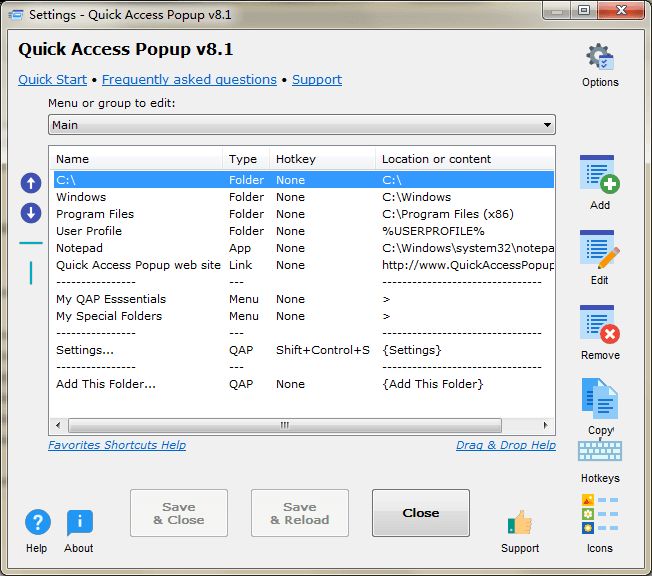Minimize the Settings window
This screenshot has width=652, height=576.
(x=557, y=11)
